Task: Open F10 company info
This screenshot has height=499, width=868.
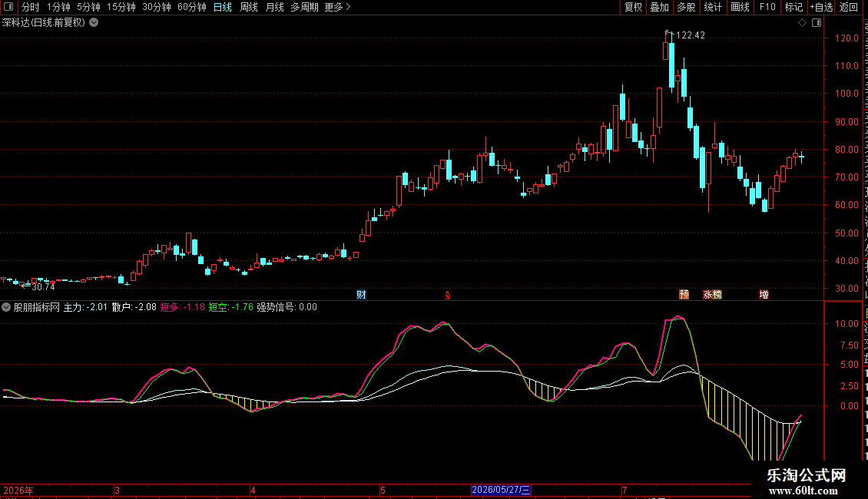Action: point(767,7)
